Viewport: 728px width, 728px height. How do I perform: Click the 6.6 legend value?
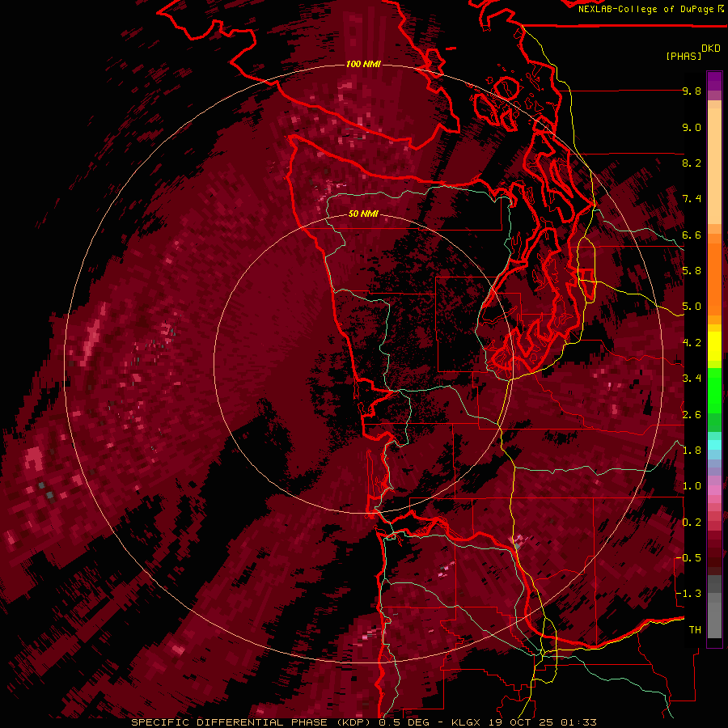pos(692,235)
